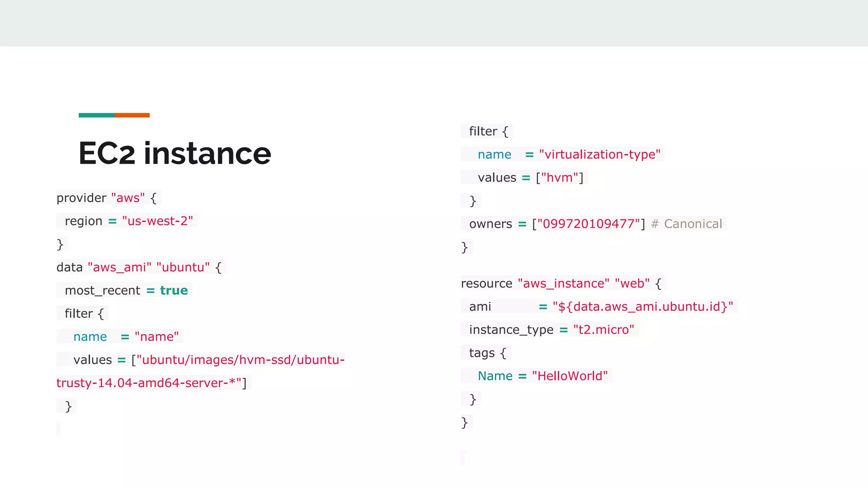Click the "true" keyword after most_recent
Viewport: 868px width, 488px height.
coord(174,291)
